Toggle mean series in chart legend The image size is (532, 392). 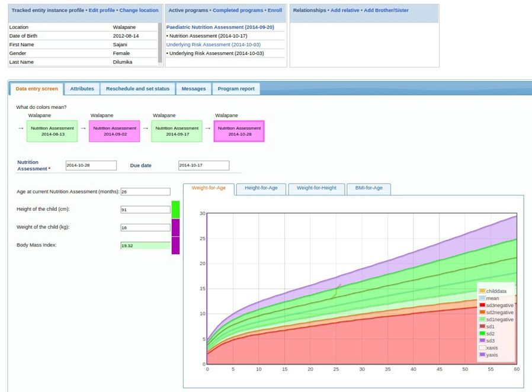[x=492, y=298]
